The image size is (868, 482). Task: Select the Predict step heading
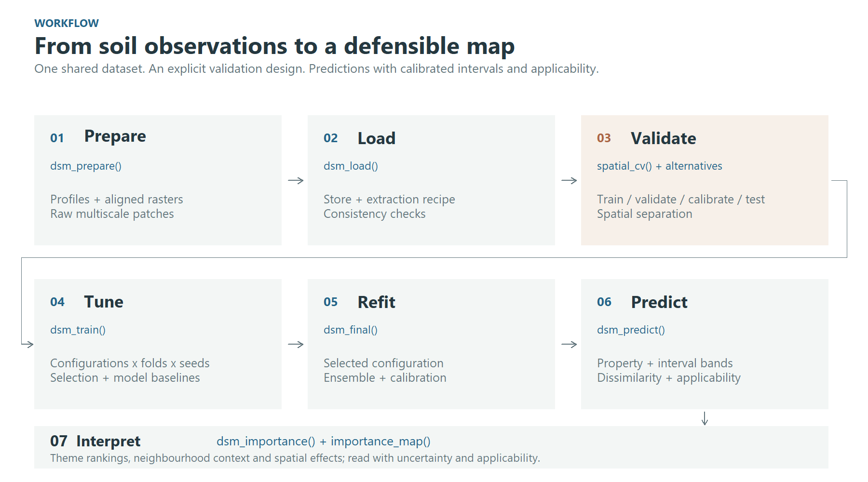coord(659,302)
